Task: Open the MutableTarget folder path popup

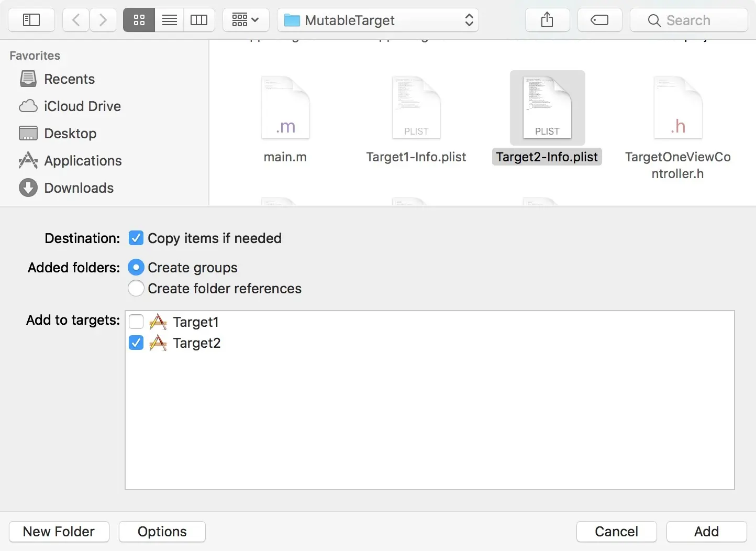Action: point(378,20)
